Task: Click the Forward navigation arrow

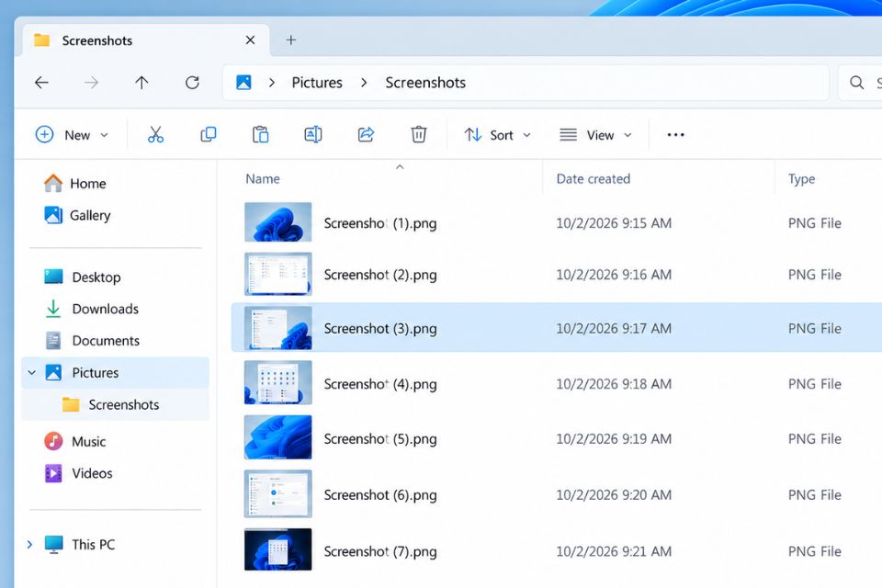Action: 91,83
